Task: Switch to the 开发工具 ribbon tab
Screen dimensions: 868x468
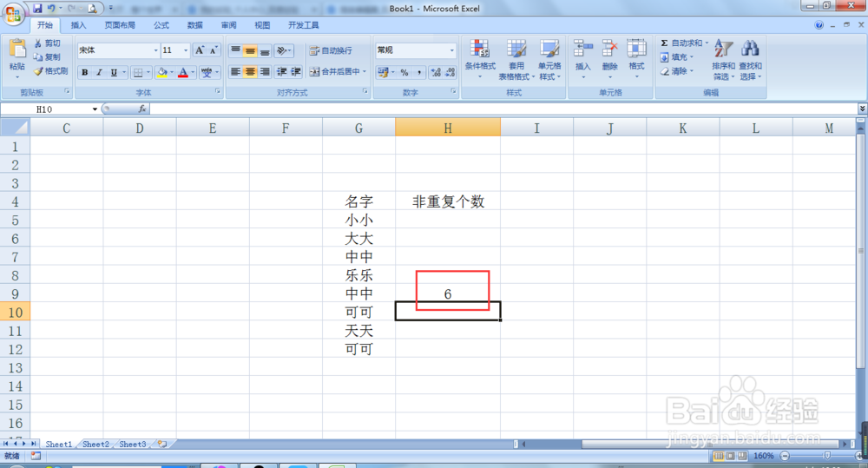Action: click(303, 25)
